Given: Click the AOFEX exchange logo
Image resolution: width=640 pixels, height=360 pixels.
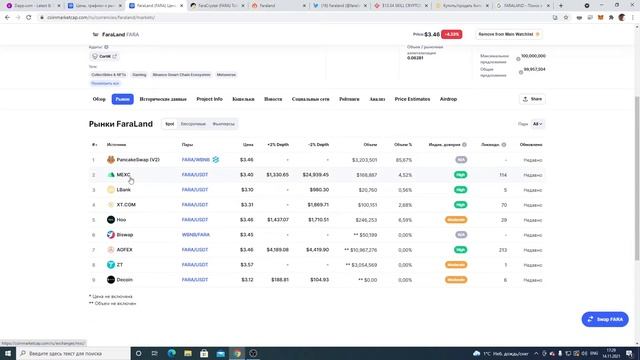Looking at the screenshot, I should click(111, 250).
